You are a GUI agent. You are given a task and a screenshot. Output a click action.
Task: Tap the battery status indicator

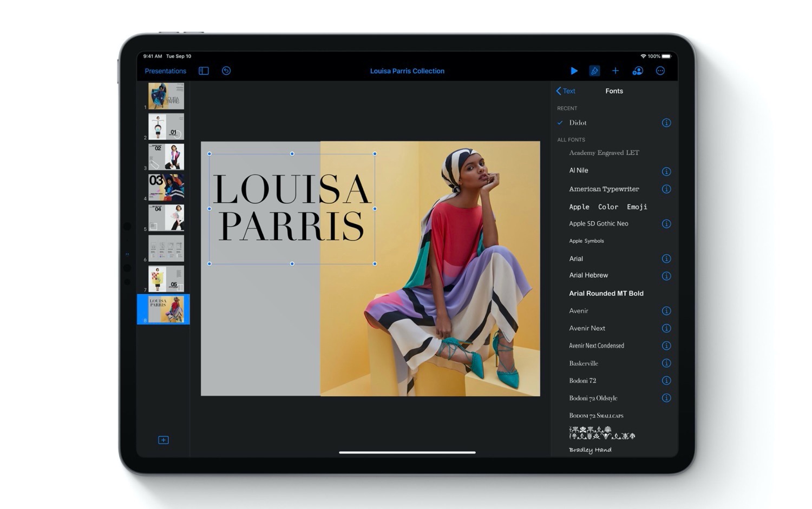666,56
